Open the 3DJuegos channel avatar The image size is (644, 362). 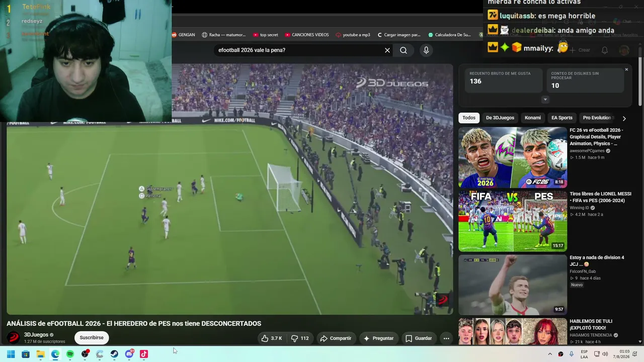pyautogui.click(x=14, y=337)
